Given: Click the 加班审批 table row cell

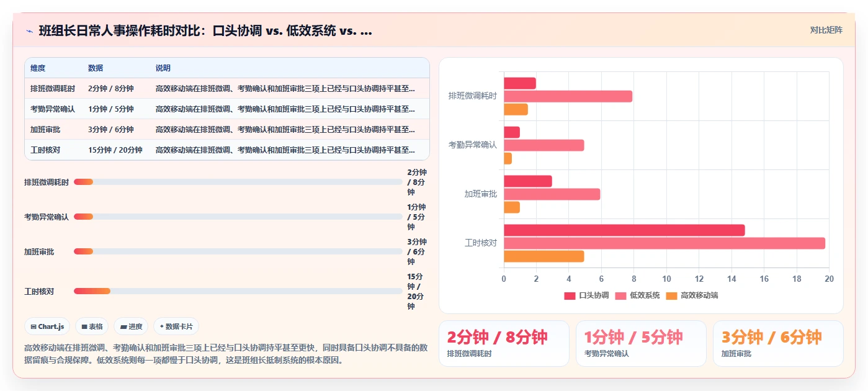Looking at the screenshot, I should pyautogui.click(x=45, y=130).
